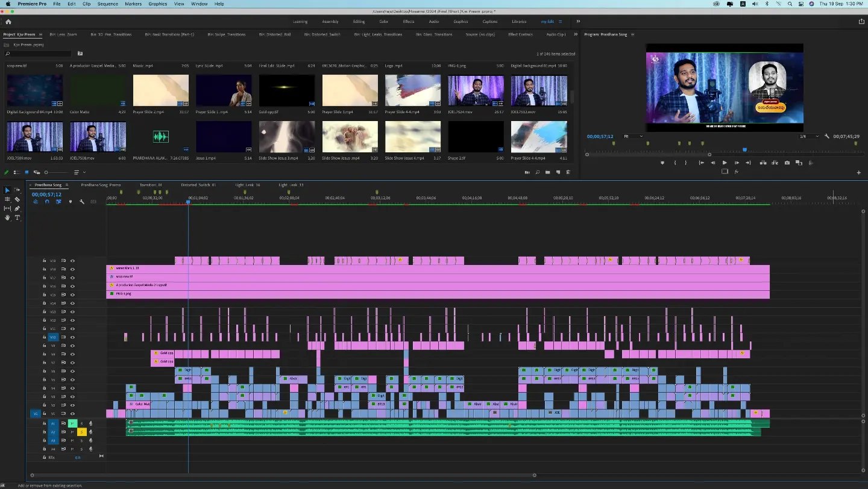Play the sequence in Program Monitor
868x489 pixels.
pyautogui.click(x=725, y=163)
